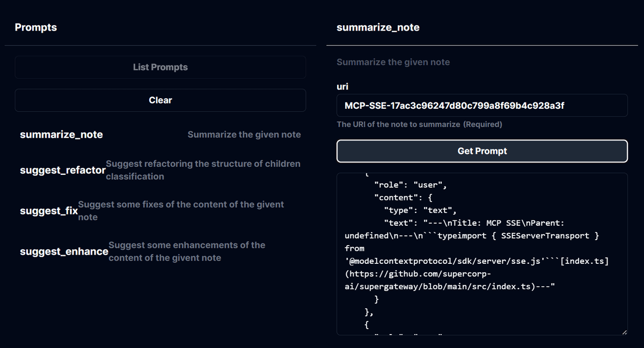Image resolution: width=644 pixels, height=348 pixels.
Task: Click the resize grip of output textarea
Action: click(624, 332)
